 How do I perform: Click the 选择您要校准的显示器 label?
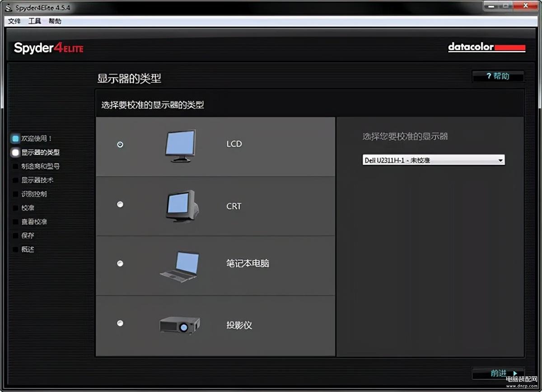pyautogui.click(x=405, y=136)
